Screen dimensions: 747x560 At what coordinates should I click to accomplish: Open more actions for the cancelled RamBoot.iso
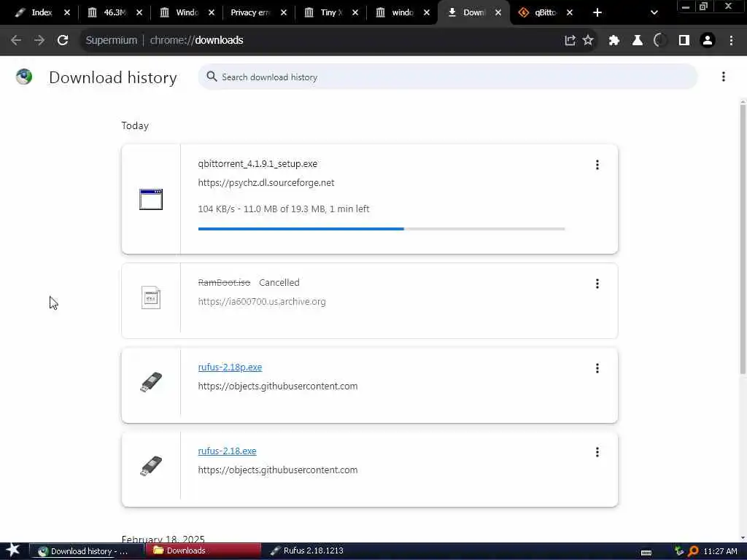coord(597,284)
